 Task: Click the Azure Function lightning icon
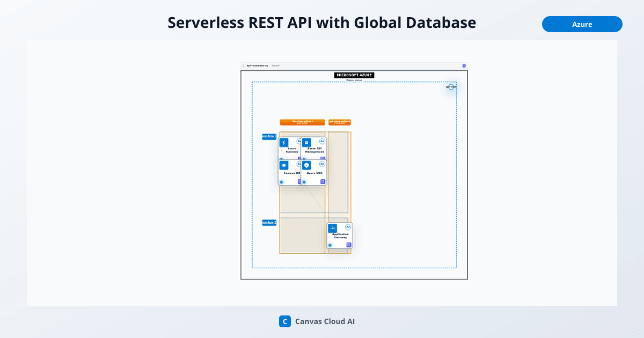(x=284, y=143)
